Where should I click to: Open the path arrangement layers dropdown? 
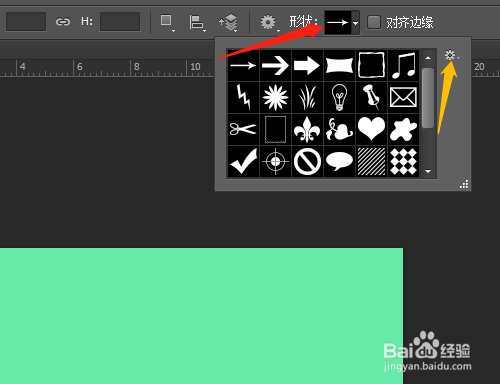click(229, 23)
